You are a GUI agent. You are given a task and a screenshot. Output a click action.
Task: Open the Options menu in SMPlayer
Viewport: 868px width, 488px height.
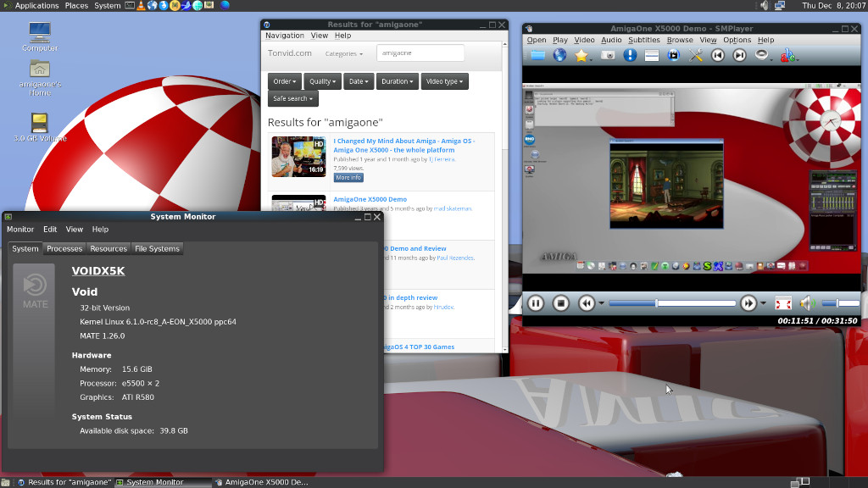tap(737, 40)
